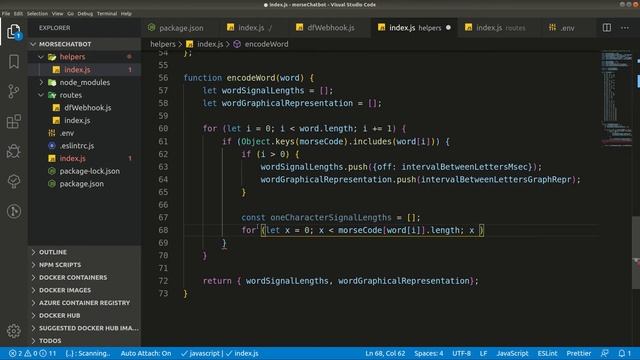Collapse the routes folder
The width and height of the screenshot is (640, 360).
click(x=84, y=95)
